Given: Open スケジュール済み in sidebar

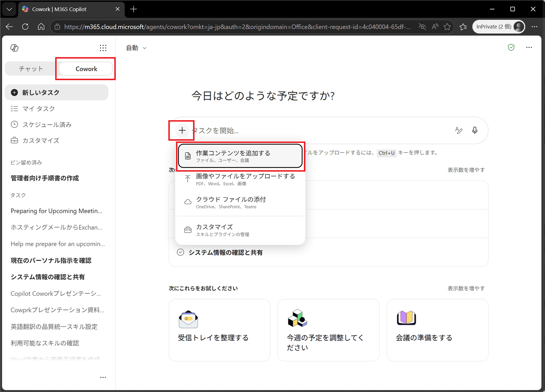Looking at the screenshot, I should point(57,124).
